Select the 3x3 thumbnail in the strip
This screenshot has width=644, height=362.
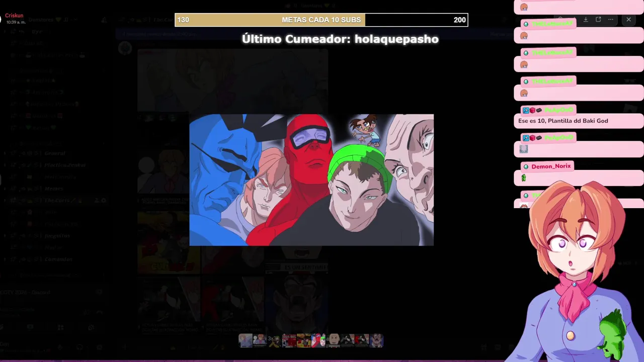[x=274, y=340]
